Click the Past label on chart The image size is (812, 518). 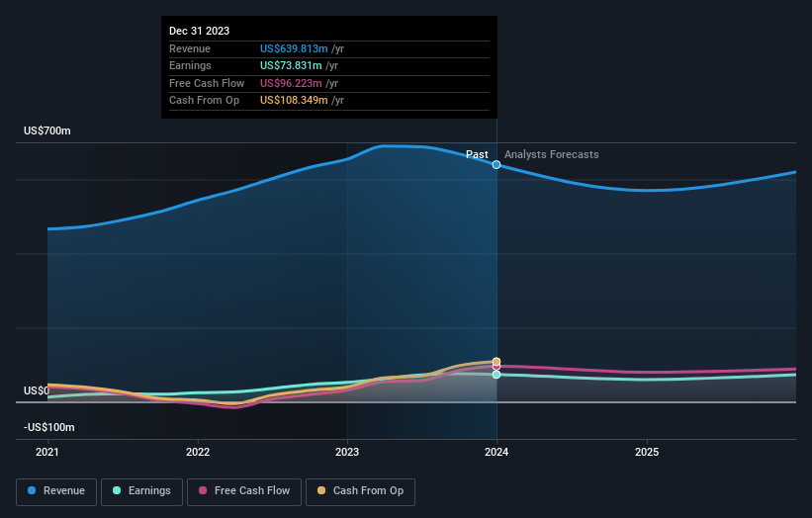coord(477,155)
